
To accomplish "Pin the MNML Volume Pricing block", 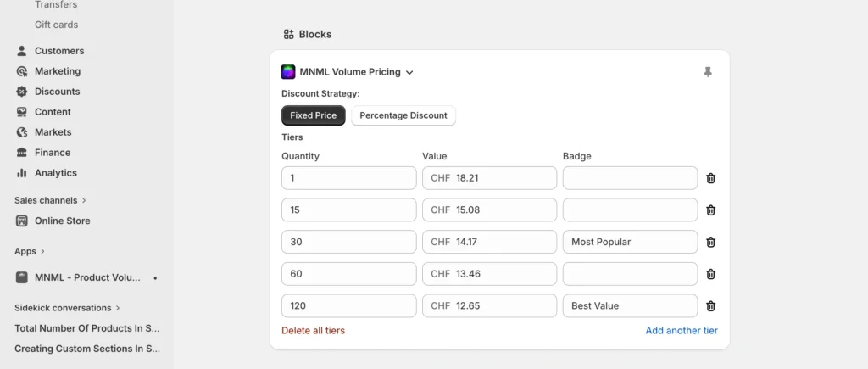I will (x=708, y=72).
